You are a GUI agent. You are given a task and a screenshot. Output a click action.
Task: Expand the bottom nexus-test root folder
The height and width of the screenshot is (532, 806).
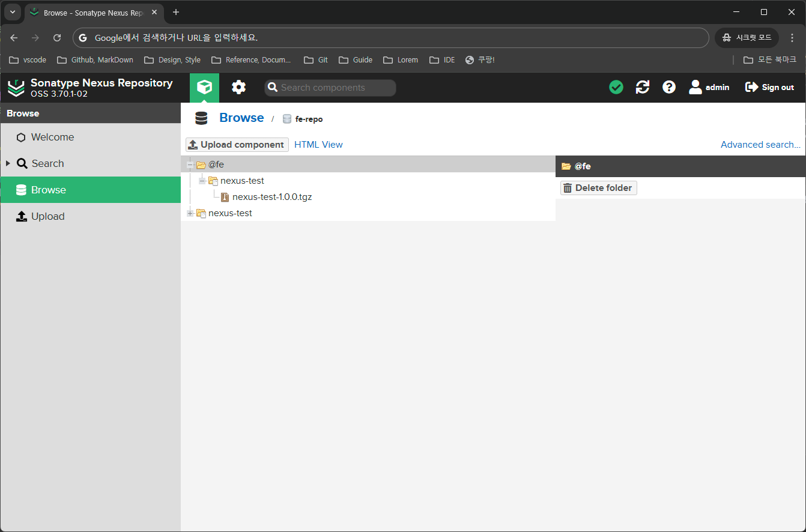(190, 213)
